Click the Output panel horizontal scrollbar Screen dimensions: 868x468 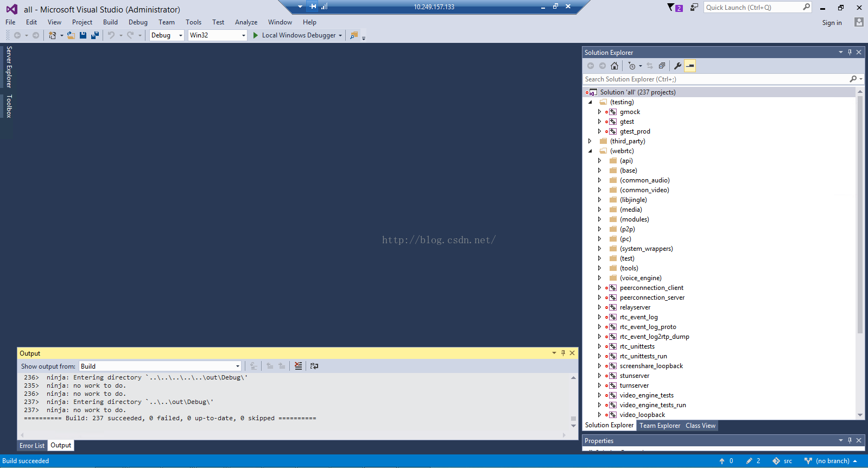[294, 435]
